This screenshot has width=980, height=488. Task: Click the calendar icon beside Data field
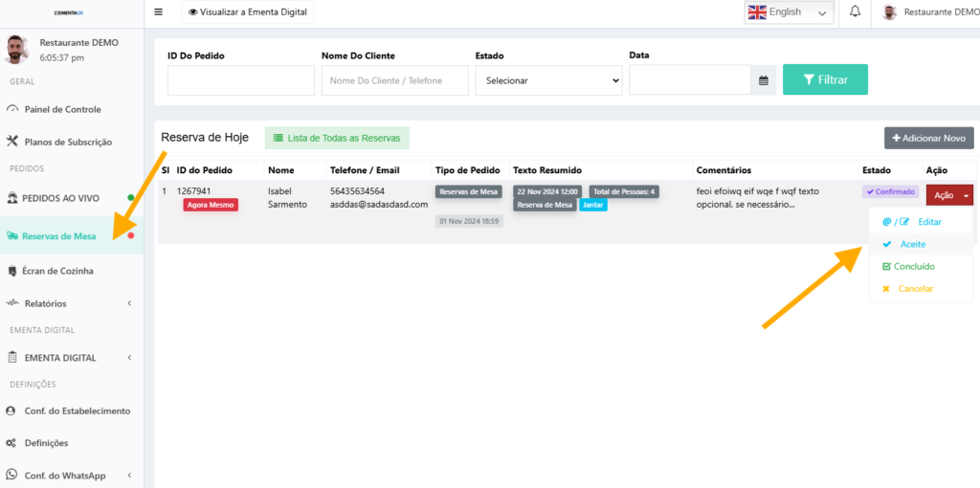point(764,80)
